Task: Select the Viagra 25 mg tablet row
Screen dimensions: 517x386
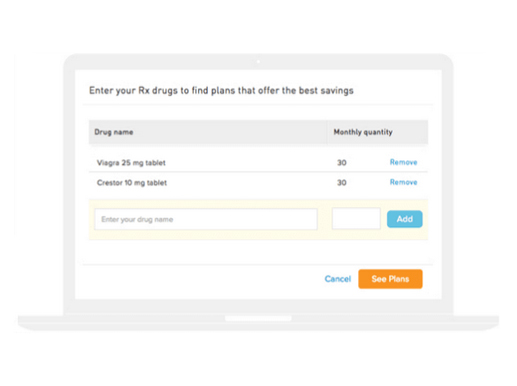Action: (258, 162)
